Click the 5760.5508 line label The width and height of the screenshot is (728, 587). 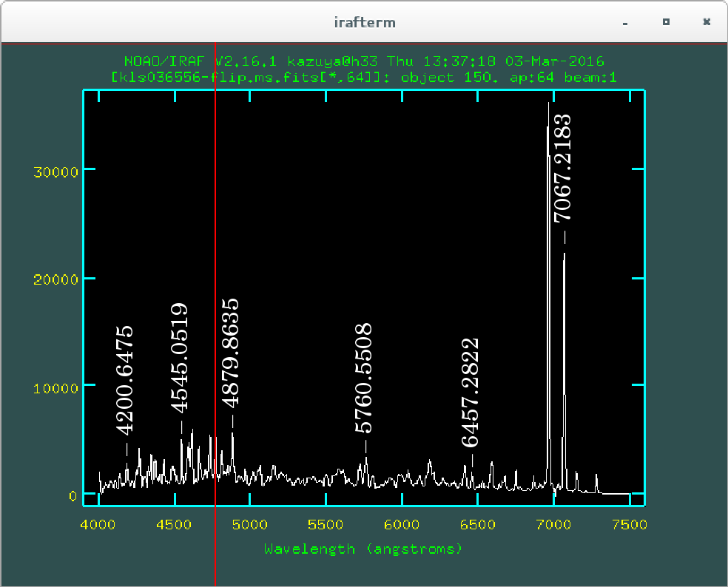pyautogui.click(x=363, y=378)
